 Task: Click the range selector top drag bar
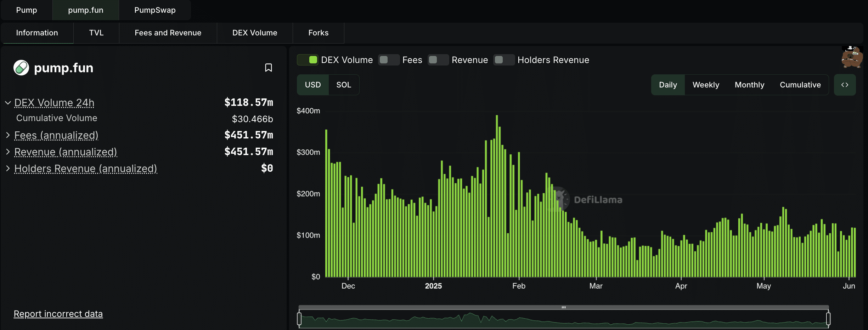[x=564, y=307]
